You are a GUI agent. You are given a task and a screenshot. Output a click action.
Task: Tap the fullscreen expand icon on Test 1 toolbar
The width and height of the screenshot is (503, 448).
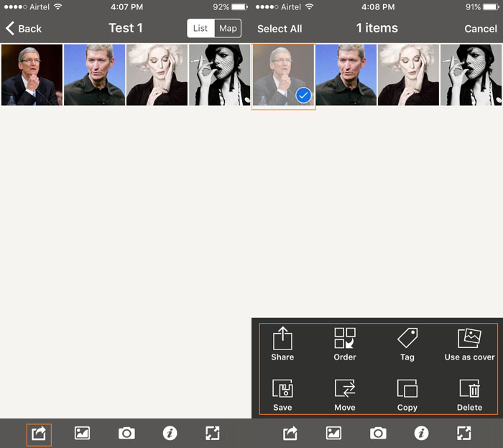pos(212,433)
